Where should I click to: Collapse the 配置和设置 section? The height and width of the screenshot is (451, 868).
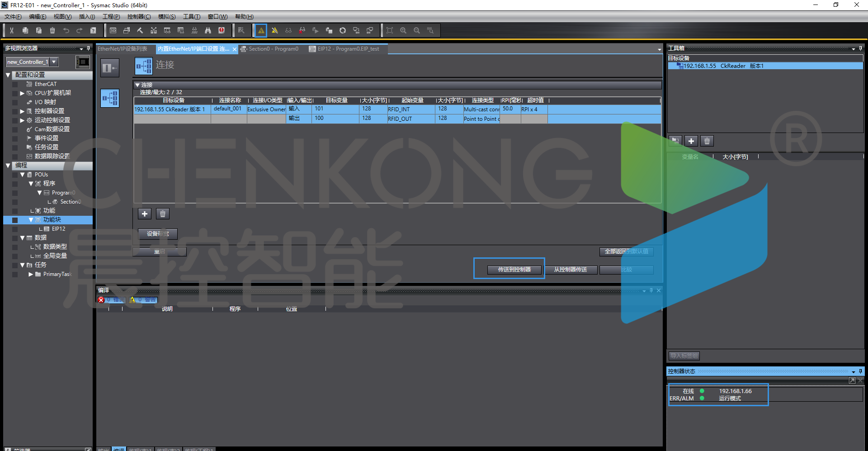(x=8, y=75)
